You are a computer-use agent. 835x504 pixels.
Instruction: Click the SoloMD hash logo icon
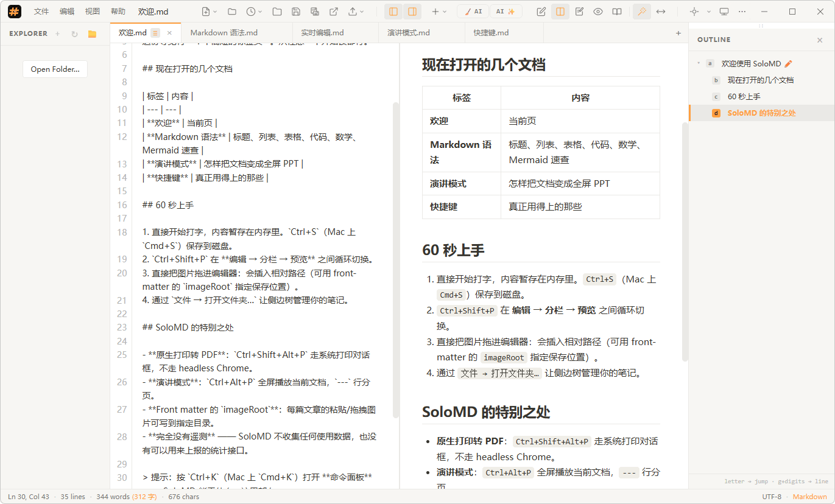point(15,12)
